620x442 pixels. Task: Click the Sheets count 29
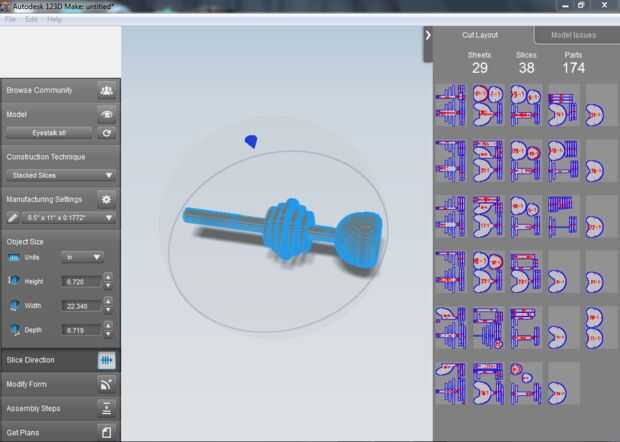[x=480, y=68]
